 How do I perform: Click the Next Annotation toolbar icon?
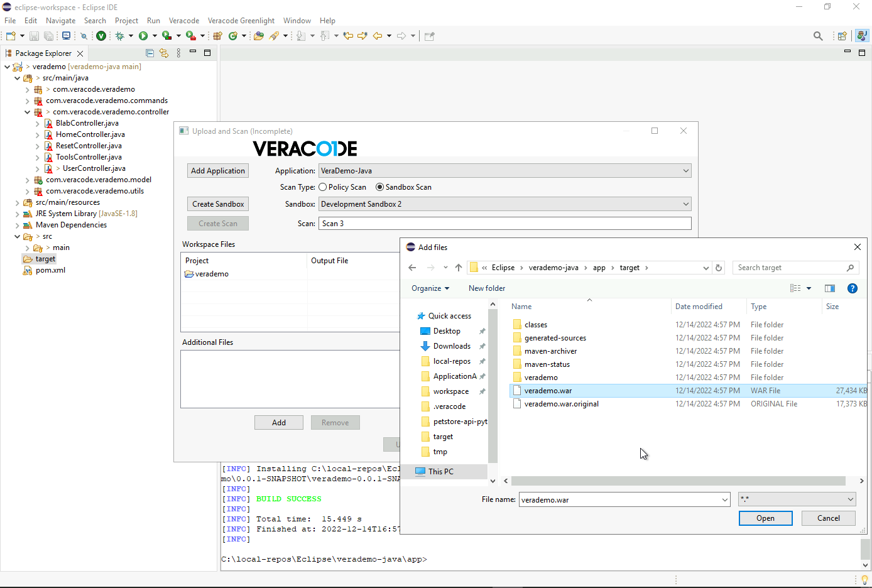301,36
